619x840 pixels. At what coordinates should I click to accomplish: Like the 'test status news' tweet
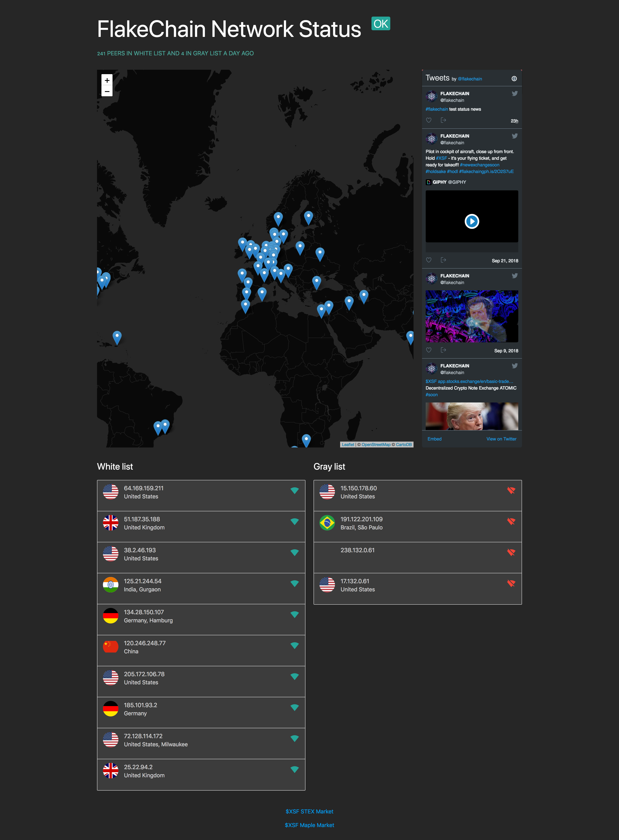(429, 120)
